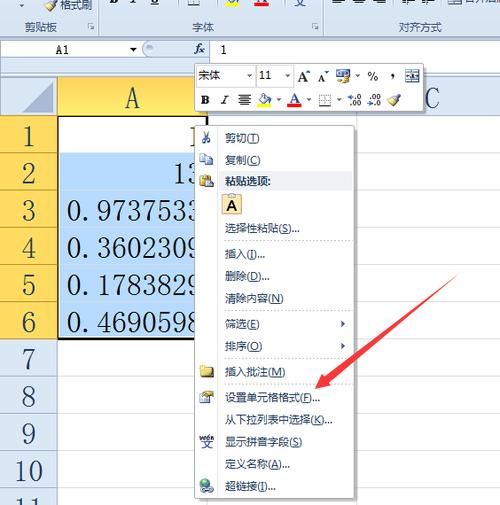Open the font size 11 dropdown
Image resolution: width=500 pixels, height=505 pixels.
(287, 76)
